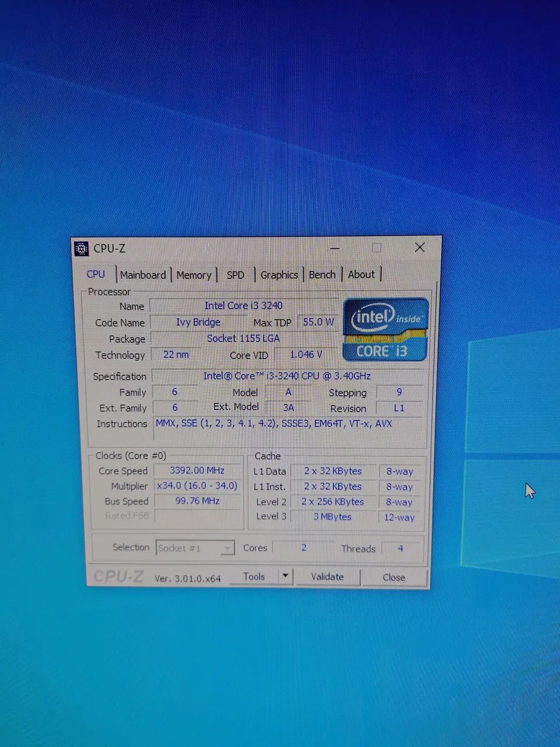Open the Tools dropdown arrow

285,576
